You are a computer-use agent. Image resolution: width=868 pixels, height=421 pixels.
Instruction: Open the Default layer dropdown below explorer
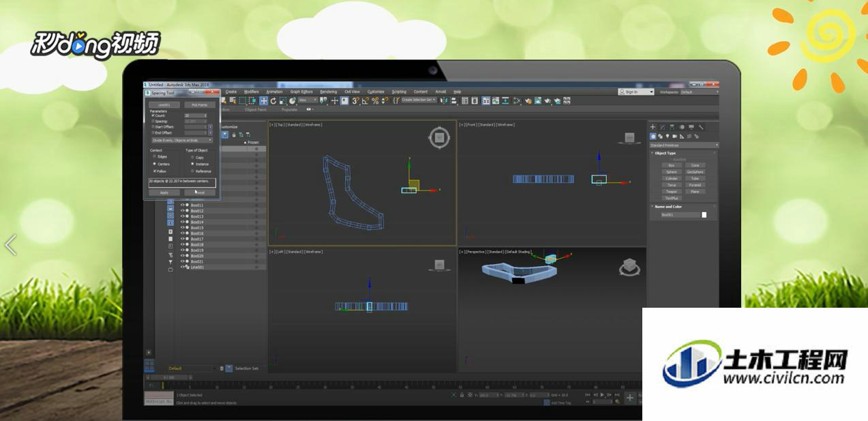coord(190,368)
